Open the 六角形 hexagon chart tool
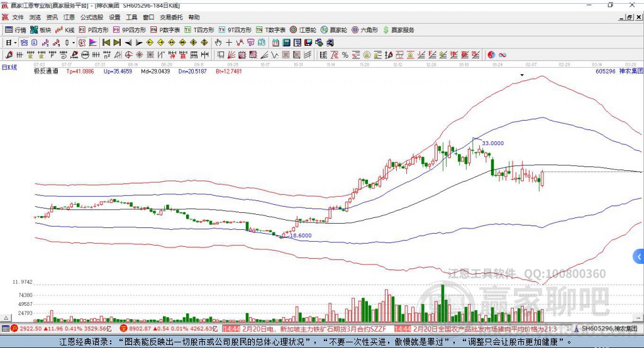Viewport: 644px width, 348px height. [365, 30]
